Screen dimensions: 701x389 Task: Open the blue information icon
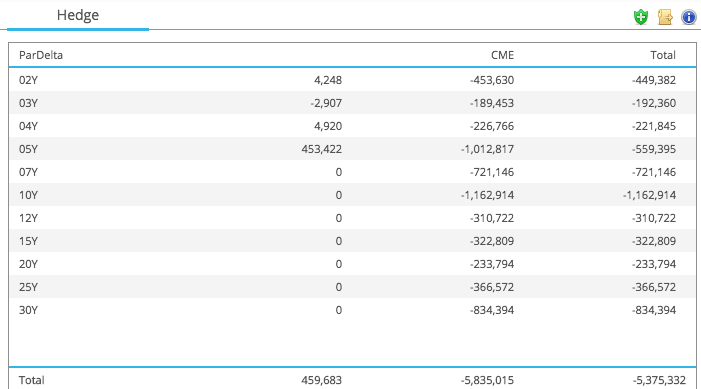click(x=688, y=17)
